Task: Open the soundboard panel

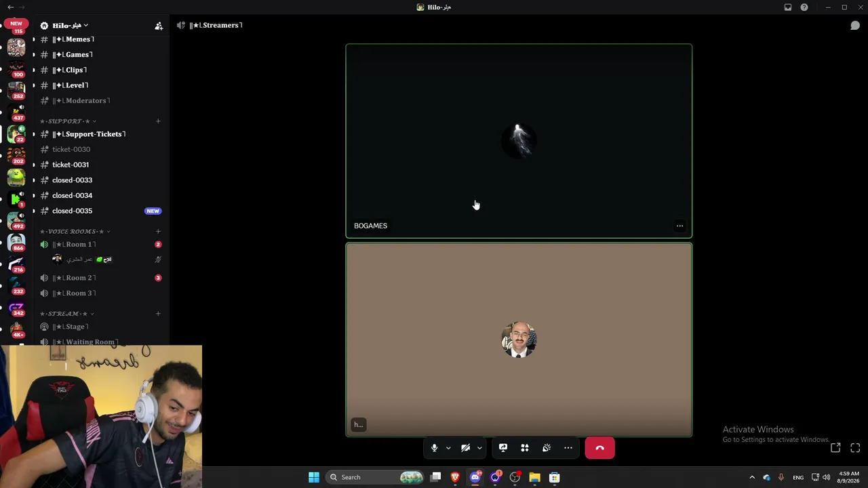Action: click(547, 448)
